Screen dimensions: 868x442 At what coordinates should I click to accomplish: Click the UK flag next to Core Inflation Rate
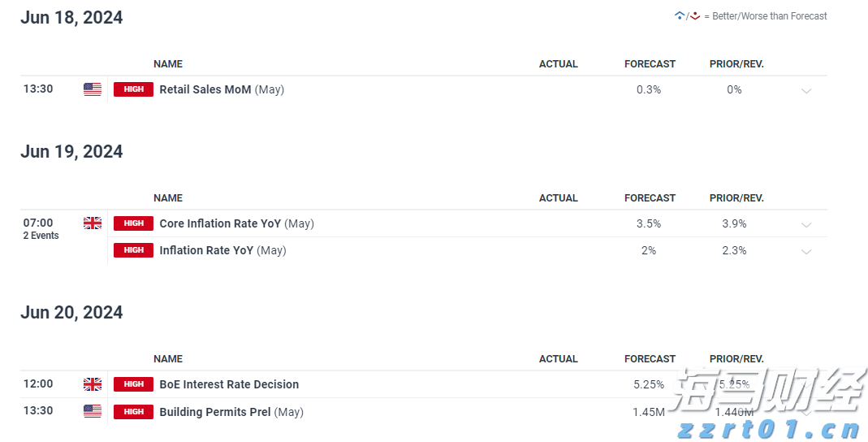click(x=93, y=223)
